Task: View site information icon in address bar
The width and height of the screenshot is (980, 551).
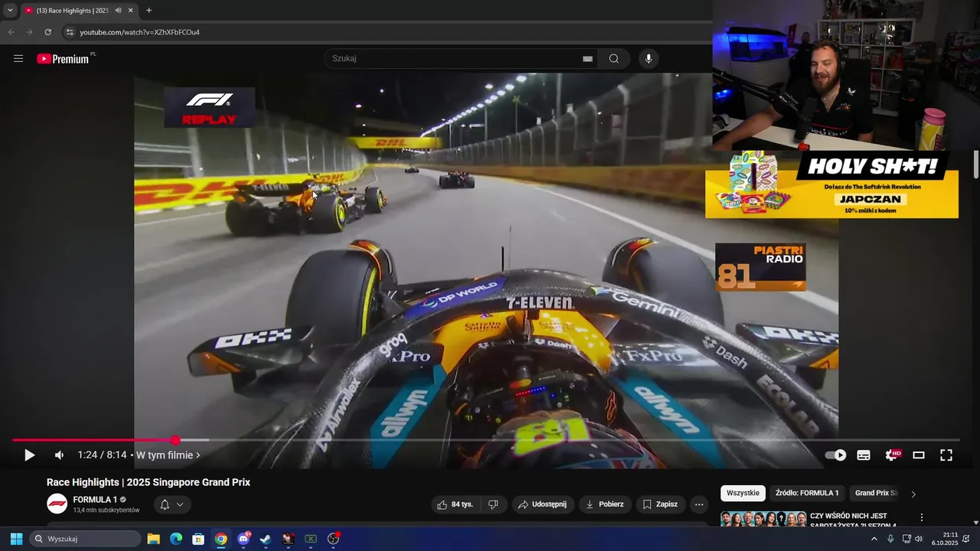Action: coord(70,32)
